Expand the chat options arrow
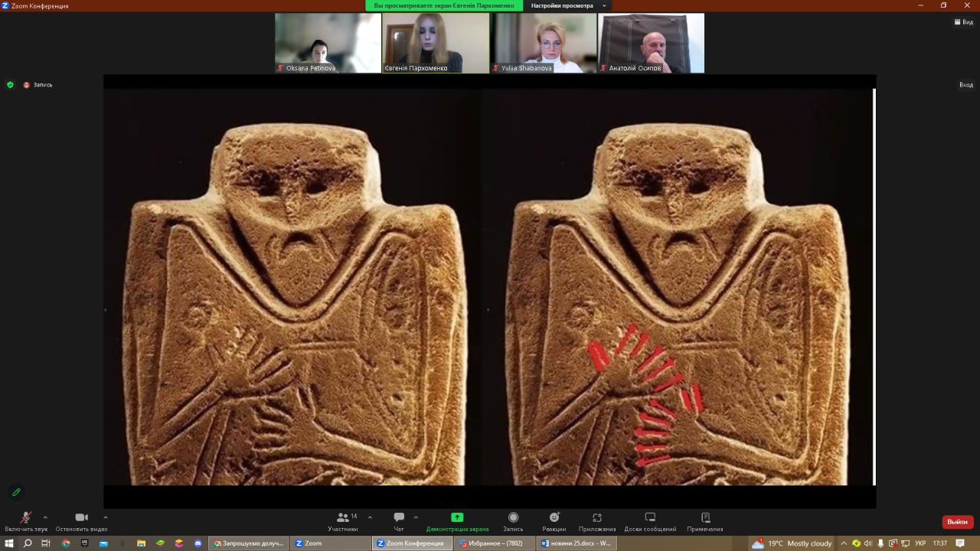The image size is (980, 551). coord(416,517)
